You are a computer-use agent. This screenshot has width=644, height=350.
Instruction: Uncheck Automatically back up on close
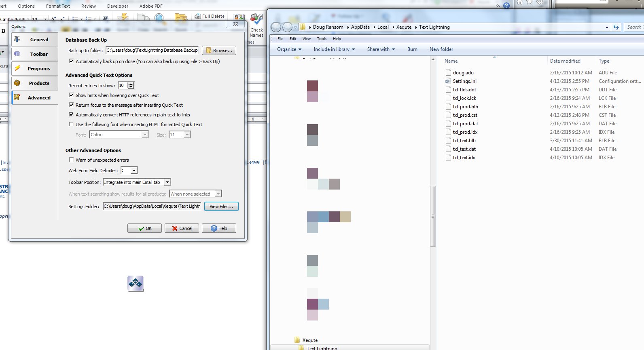coord(71,61)
